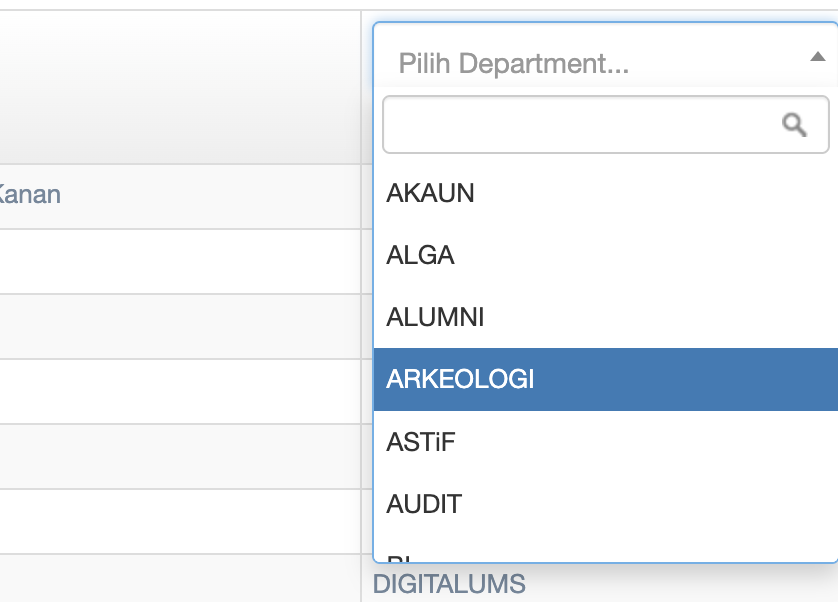Click the empty table cell left of ARKEOLOGI
This screenshot has width=838, height=602.
point(180,391)
